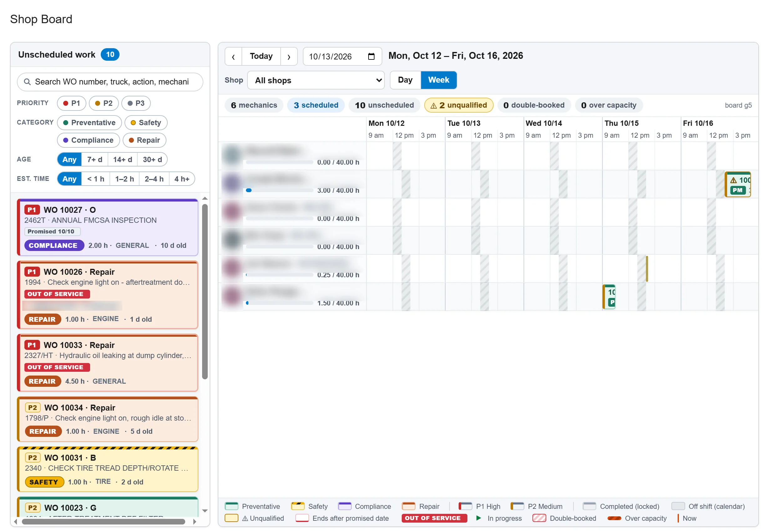Select the WO 10026 repair card
This screenshot has height=532, width=769.
coord(108,295)
